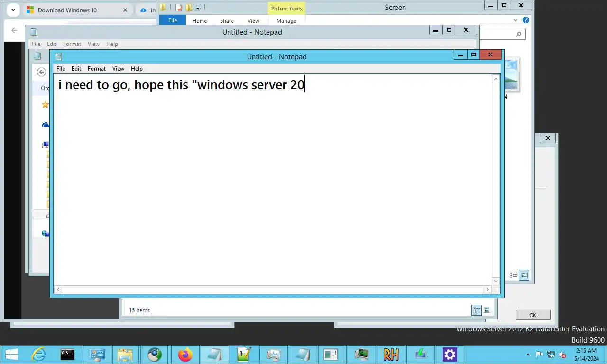Open Help menu in background Notepad
This screenshot has height=364, width=607.
[112, 44]
